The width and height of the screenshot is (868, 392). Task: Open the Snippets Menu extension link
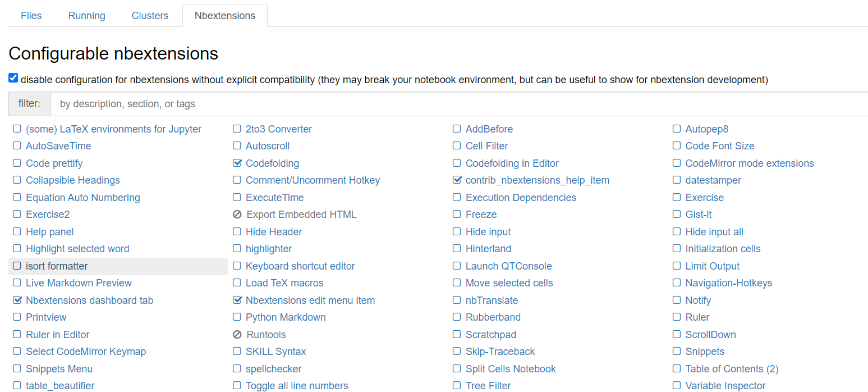coord(59,369)
